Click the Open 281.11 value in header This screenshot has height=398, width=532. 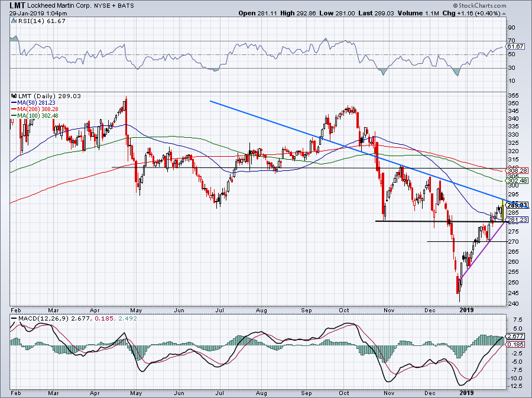click(x=258, y=13)
